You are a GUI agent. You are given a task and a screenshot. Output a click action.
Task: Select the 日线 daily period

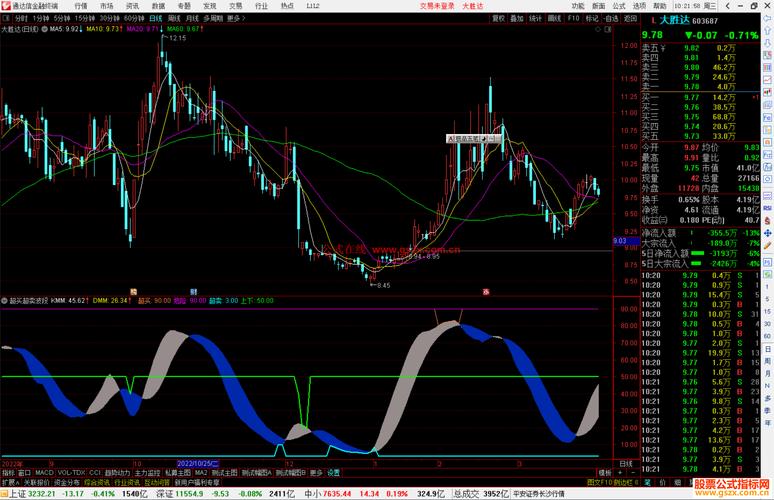(x=155, y=18)
